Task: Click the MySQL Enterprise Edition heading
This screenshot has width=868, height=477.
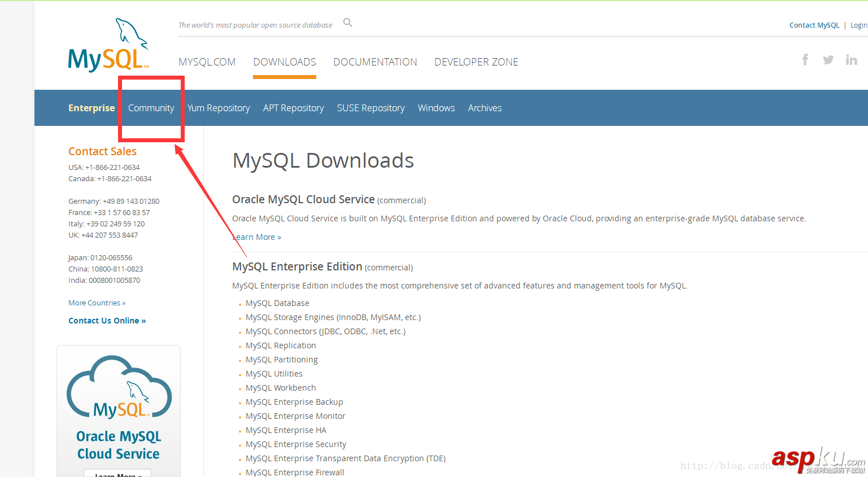Action: pyautogui.click(x=298, y=266)
